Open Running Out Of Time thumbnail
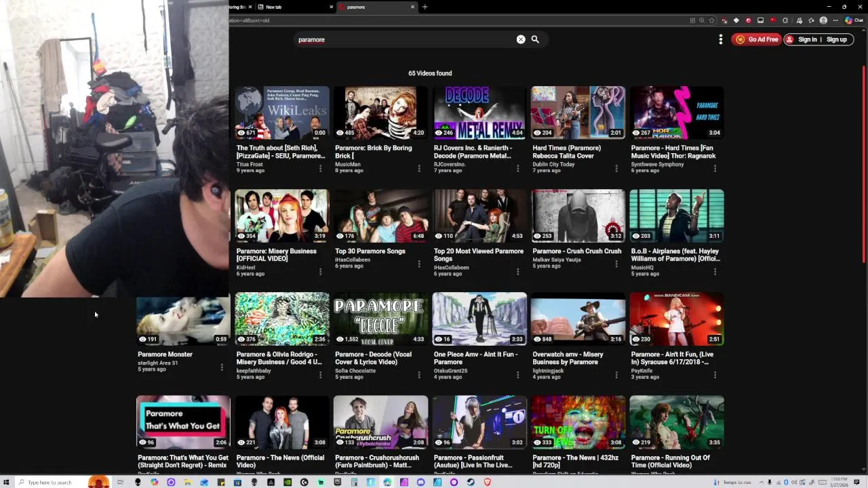The image size is (868, 488). (677, 422)
